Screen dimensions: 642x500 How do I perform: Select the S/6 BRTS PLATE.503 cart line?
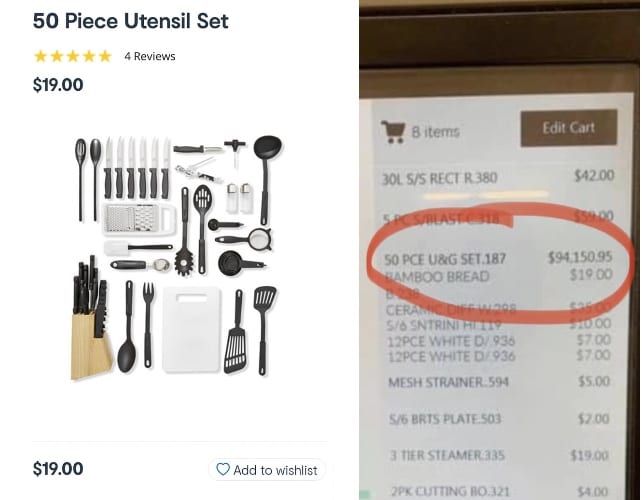click(x=500, y=419)
